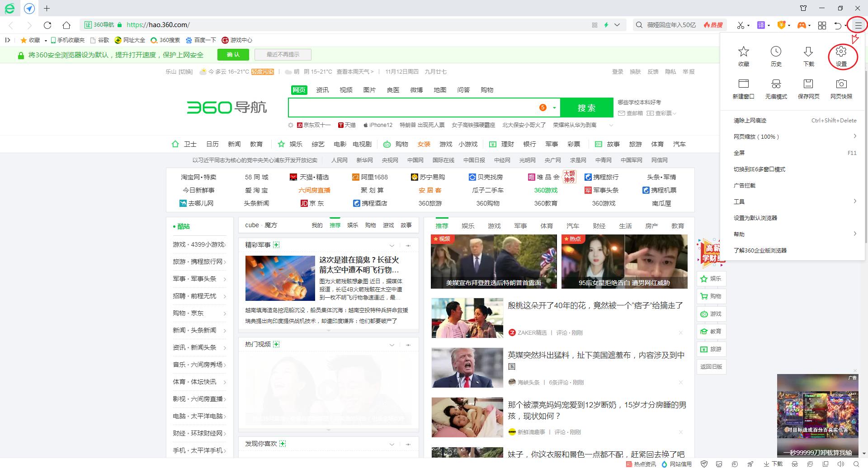The width and height of the screenshot is (868, 468).
Task: Enable 广告拦截 ad blocking in the menu
Action: [x=744, y=185]
